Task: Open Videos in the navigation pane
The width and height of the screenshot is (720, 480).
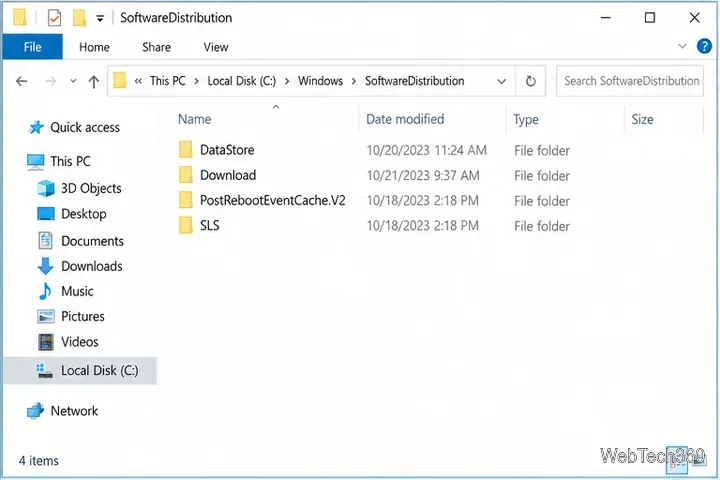Action: pos(79,342)
